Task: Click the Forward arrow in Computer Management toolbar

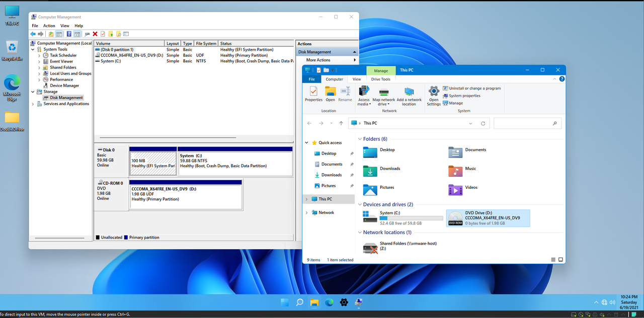Action: click(40, 34)
